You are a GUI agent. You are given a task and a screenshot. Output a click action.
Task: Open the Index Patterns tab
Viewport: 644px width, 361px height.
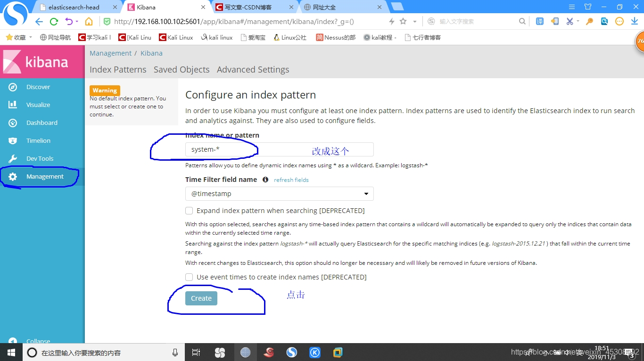point(118,70)
